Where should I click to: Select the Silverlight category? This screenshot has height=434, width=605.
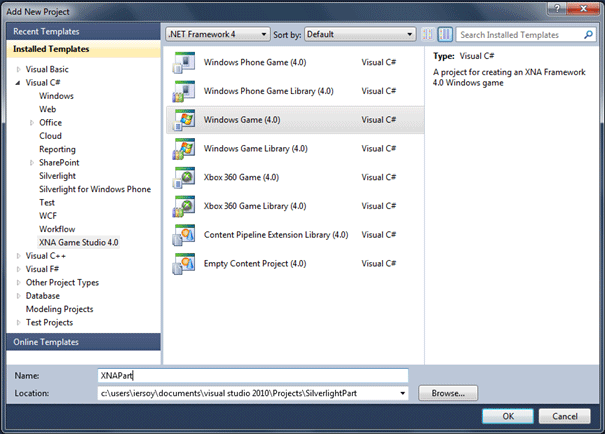(57, 176)
